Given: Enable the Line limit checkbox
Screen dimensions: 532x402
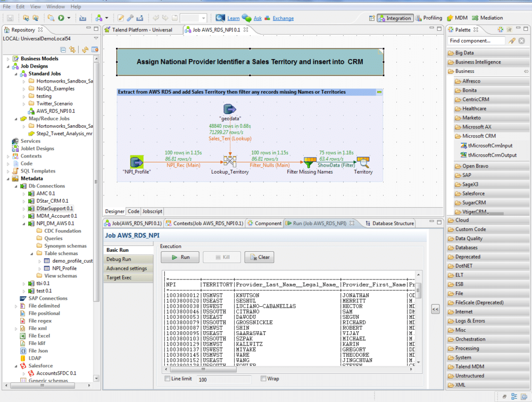Looking at the screenshot, I should pos(168,379).
